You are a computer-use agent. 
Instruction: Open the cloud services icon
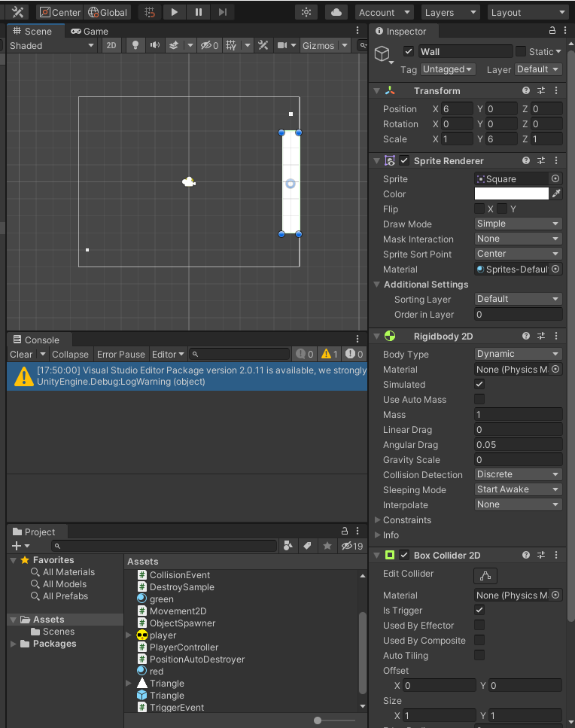pos(336,13)
